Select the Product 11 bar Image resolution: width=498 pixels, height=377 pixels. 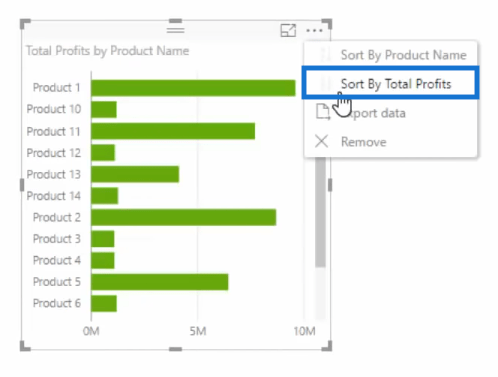tap(173, 131)
